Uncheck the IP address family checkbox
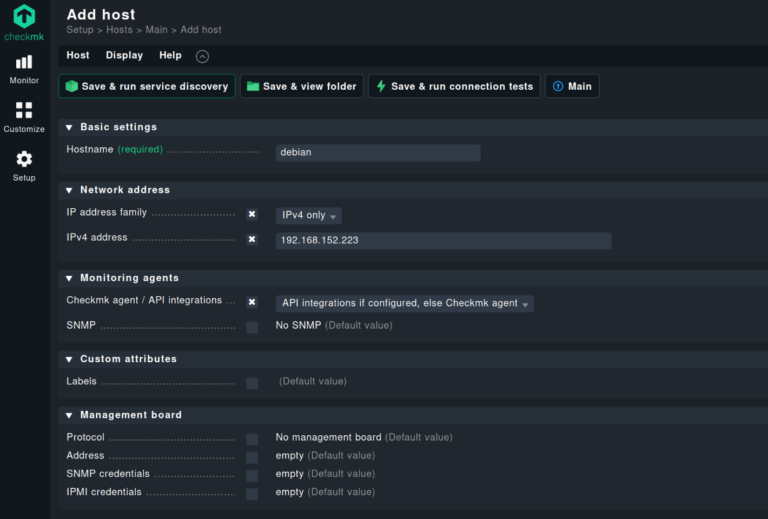Image resolution: width=768 pixels, height=519 pixels. [x=252, y=214]
